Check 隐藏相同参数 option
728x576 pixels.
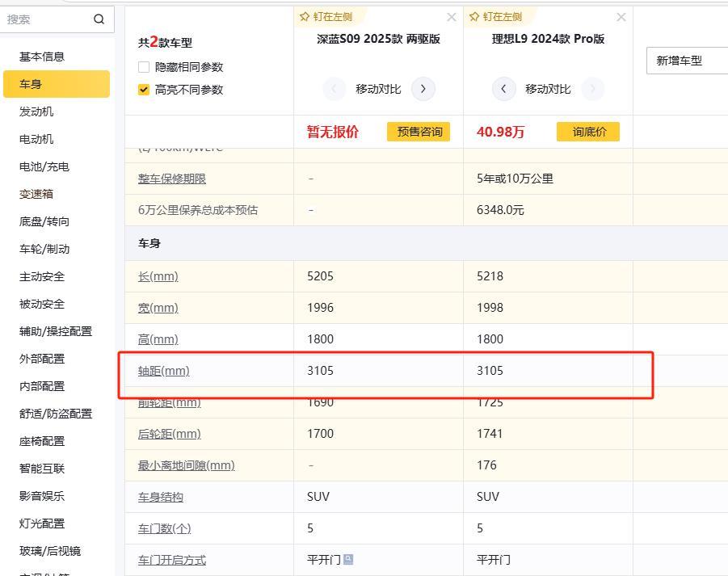pyautogui.click(x=144, y=67)
